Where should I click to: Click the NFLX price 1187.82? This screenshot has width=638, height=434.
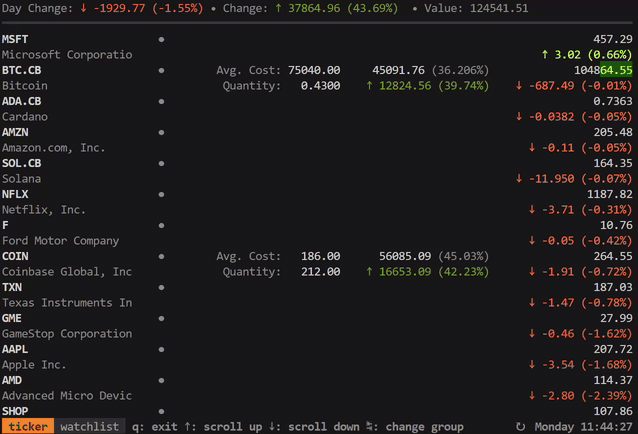pos(610,194)
